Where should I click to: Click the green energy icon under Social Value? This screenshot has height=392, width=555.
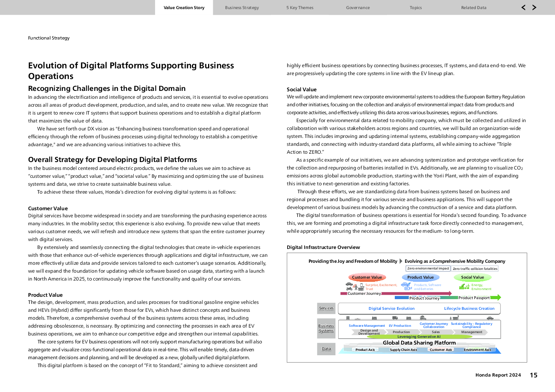click(464, 286)
